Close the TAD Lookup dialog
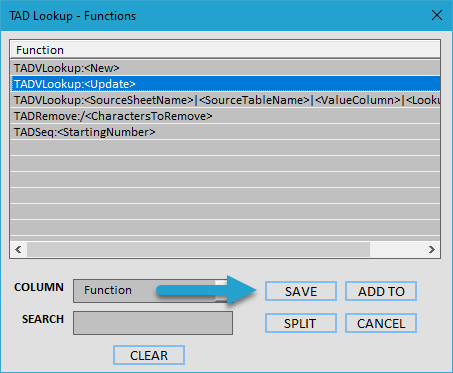Screen dimensions: 453x373 click(x=437, y=15)
